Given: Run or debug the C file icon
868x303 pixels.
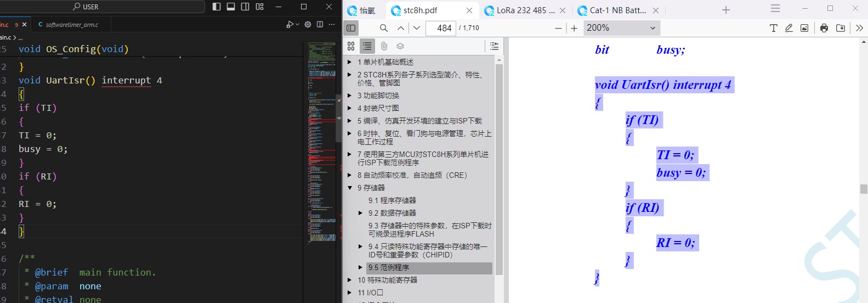Looking at the screenshot, I should click(x=290, y=25).
